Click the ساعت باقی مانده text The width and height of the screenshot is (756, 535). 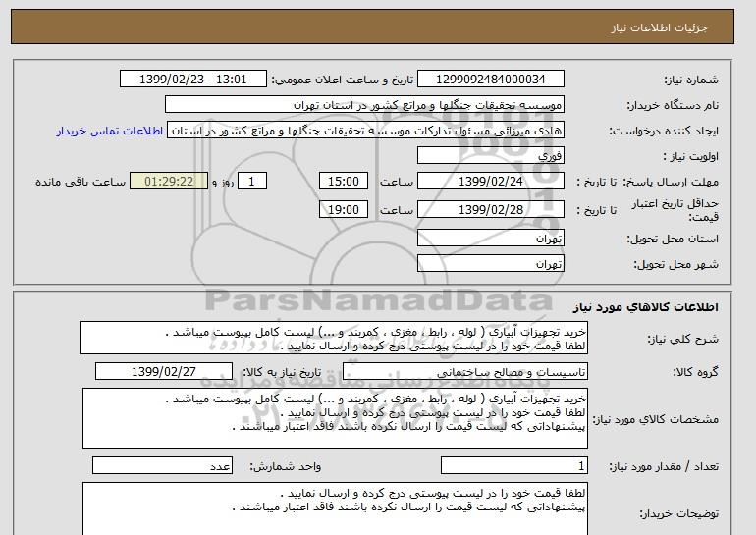pyautogui.click(x=81, y=182)
